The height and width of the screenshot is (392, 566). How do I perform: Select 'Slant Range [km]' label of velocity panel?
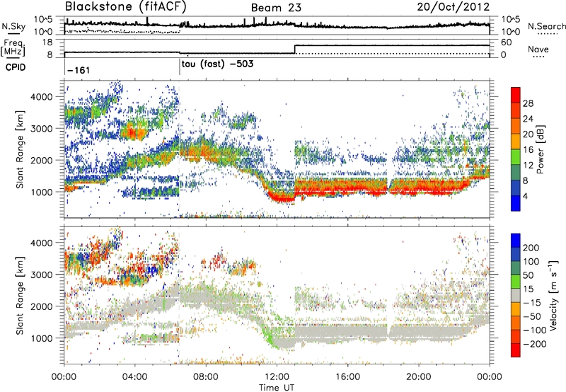point(20,296)
